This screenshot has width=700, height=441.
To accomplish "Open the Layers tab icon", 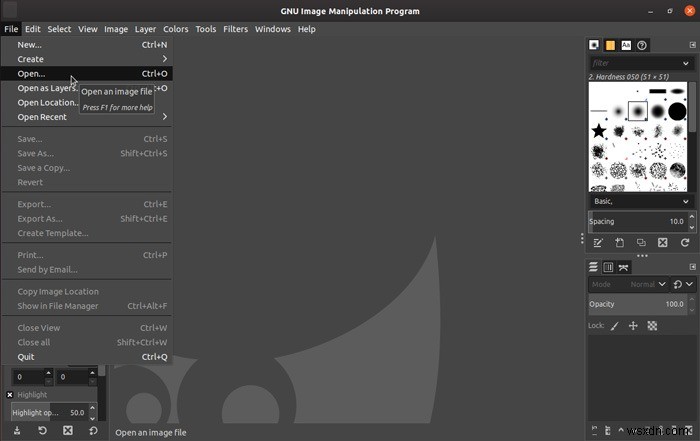I will tap(593, 267).
